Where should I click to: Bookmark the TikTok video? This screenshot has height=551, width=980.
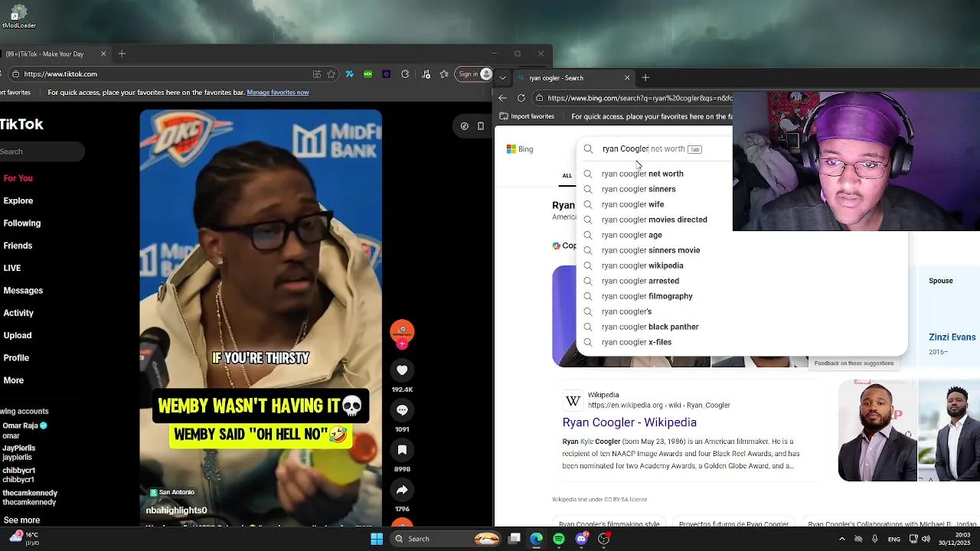[x=402, y=450]
